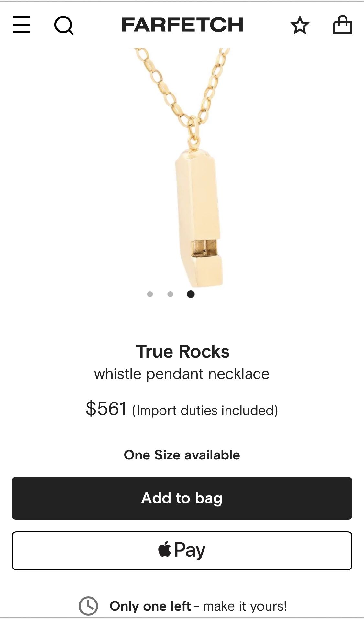The height and width of the screenshot is (619, 364).
Task: Tap the search magnifier icon
Action: (64, 25)
